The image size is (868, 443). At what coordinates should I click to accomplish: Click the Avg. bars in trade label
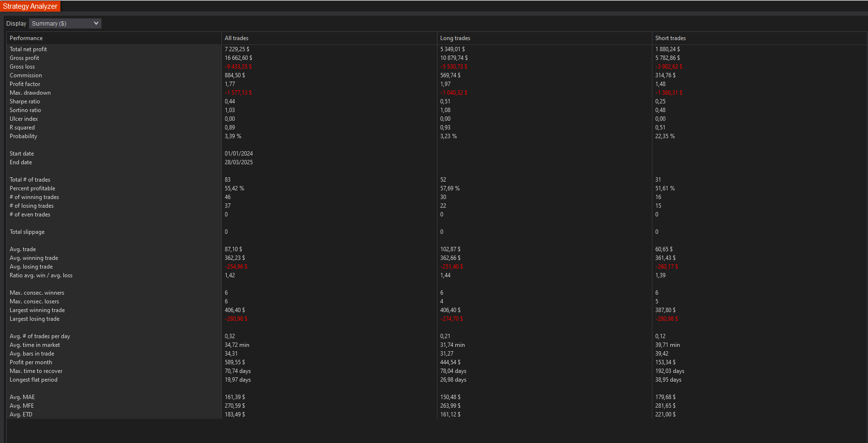[x=32, y=354]
